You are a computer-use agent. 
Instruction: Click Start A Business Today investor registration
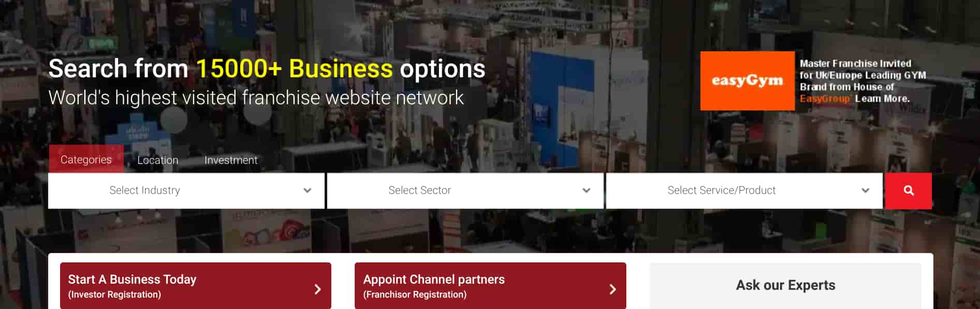(x=196, y=286)
